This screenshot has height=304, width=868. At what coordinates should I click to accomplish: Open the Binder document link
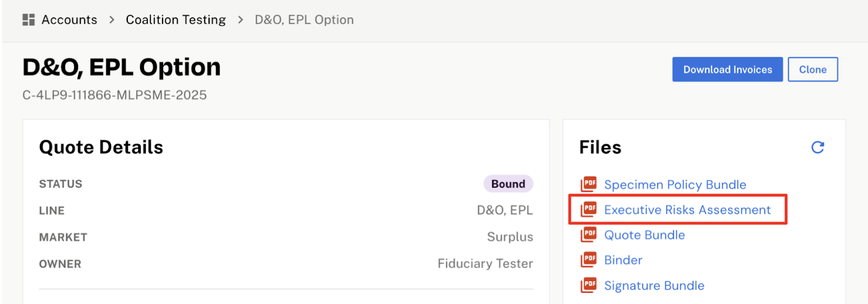[x=623, y=260]
